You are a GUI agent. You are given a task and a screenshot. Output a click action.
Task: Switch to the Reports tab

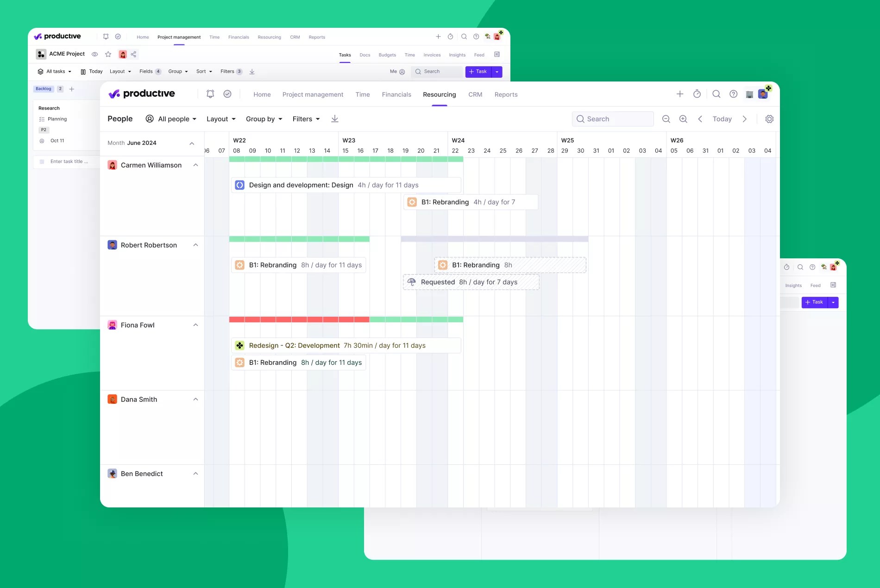[506, 94]
